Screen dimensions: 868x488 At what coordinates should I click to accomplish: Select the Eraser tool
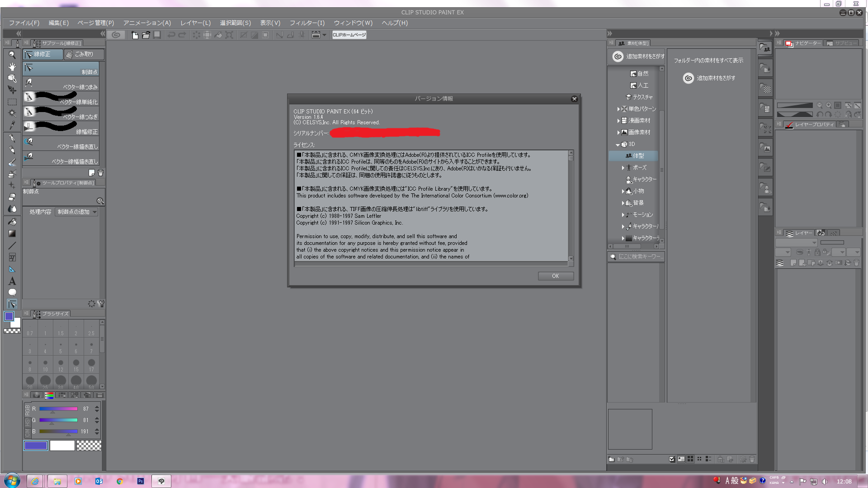coord(12,197)
